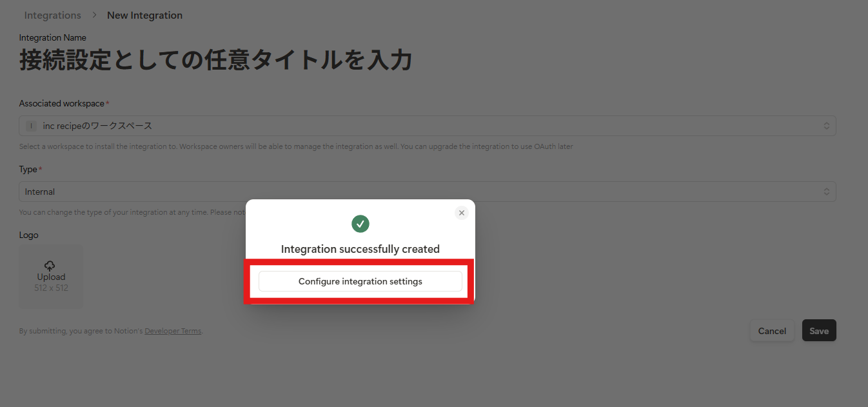Edit the Integration Name title field
Viewport: 868px width, 407px height.
click(x=215, y=61)
